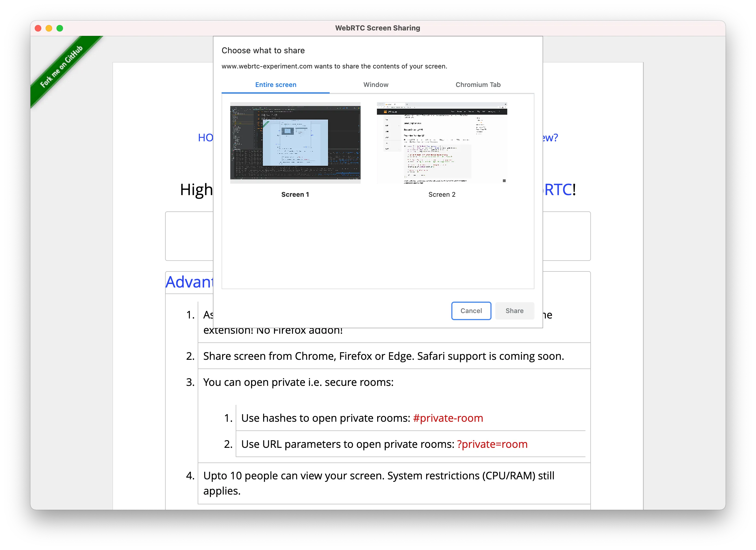756x550 pixels.
Task: Click the WebRTC Screen Sharing title bar
Action: pyautogui.click(x=378, y=28)
